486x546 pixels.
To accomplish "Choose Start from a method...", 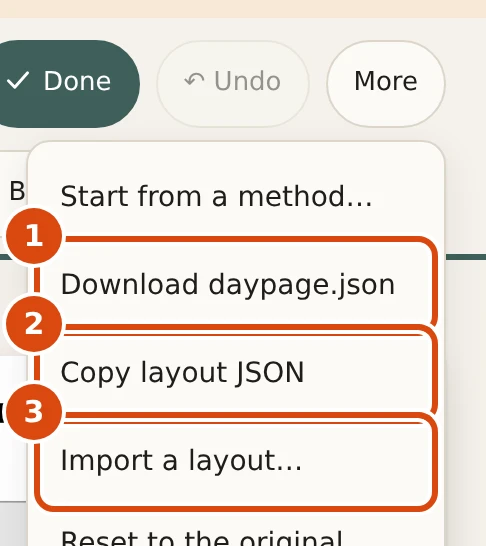I will point(236,196).
